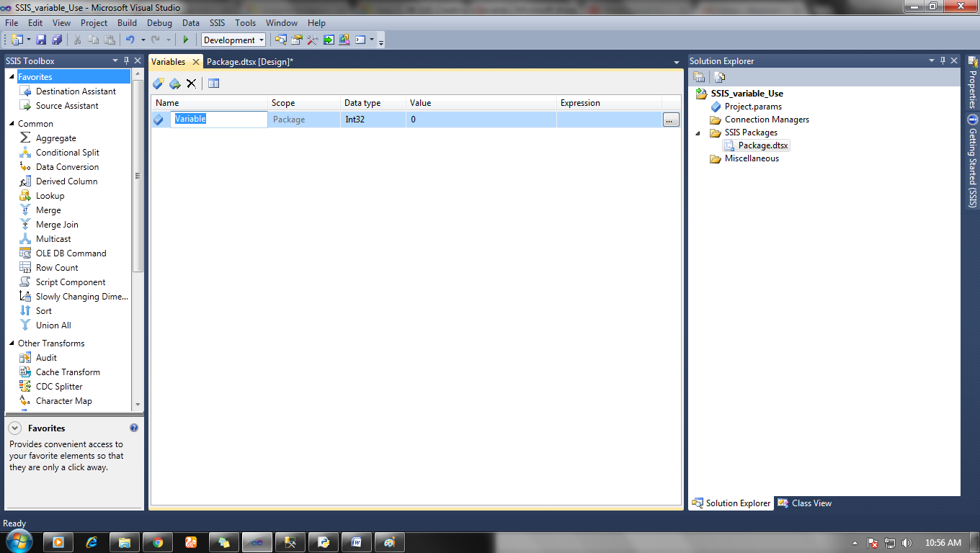Open Solution Explorer window position dropdown
The width and height of the screenshot is (980, 553).
coord(931,61)
